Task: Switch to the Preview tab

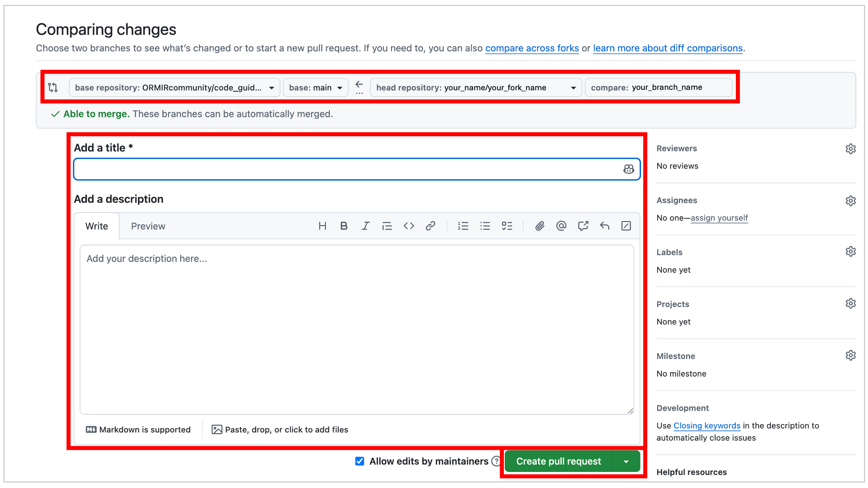Action: coord(148,226)
